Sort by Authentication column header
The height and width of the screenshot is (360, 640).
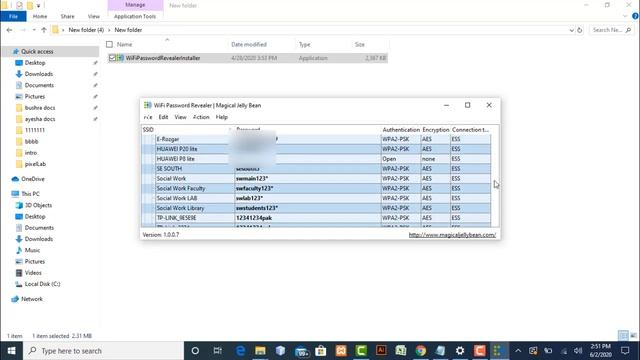click(401, 130)
